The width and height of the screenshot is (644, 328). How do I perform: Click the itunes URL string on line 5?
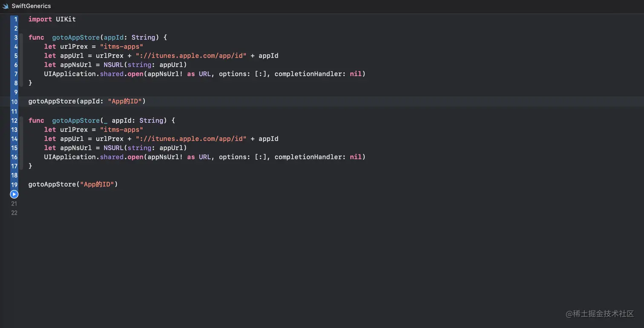pyautogui.click(x=191, y=56)
